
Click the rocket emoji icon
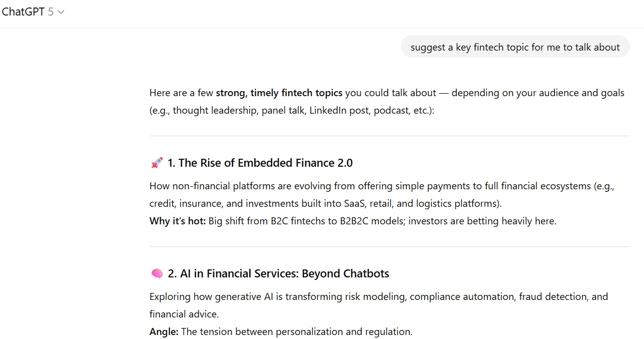point(157,163)
